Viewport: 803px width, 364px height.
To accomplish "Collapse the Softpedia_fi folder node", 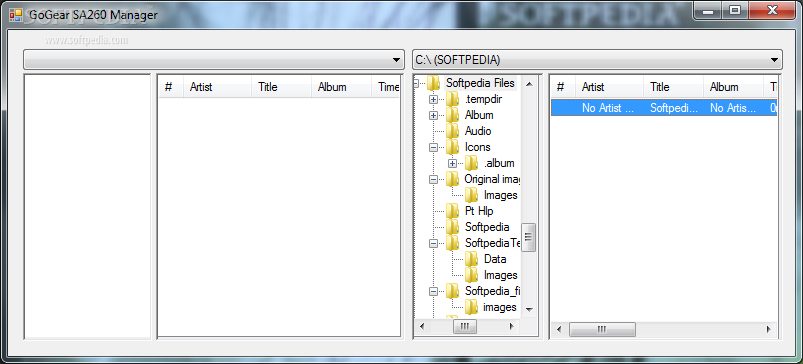I will [433, 291].
